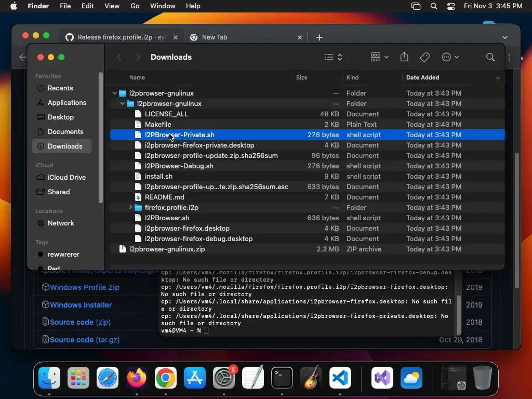Sort by the Name column header
Screen dimensions: 532x399
(137, 78)
